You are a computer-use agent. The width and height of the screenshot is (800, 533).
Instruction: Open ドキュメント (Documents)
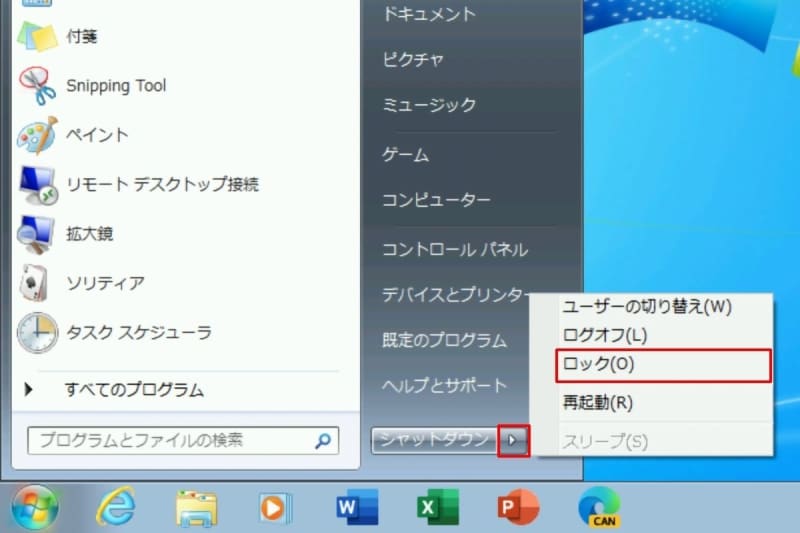429,14
